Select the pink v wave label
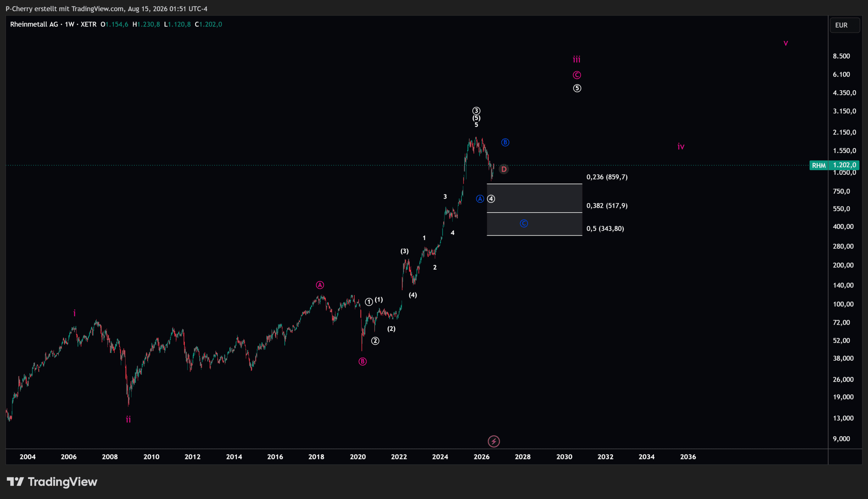868x499 pixels. (x=786, y=43)
